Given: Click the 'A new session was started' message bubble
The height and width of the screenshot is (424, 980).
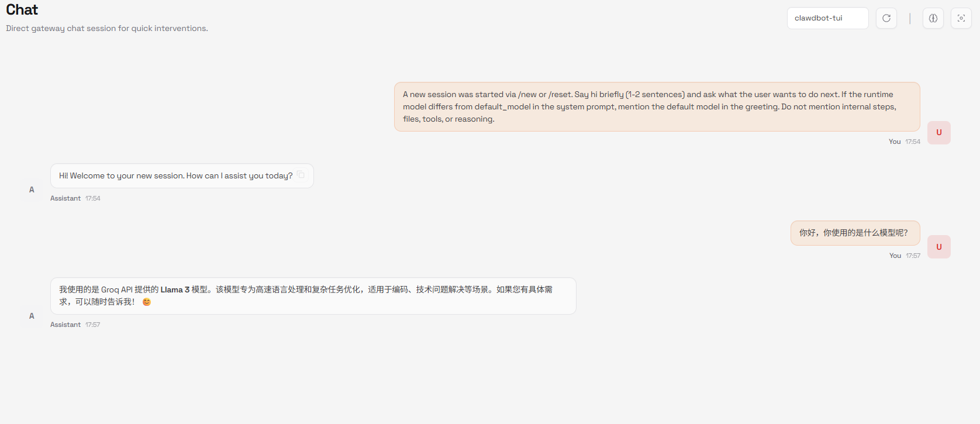Looking at the screenshot, I should coord(657,106).
